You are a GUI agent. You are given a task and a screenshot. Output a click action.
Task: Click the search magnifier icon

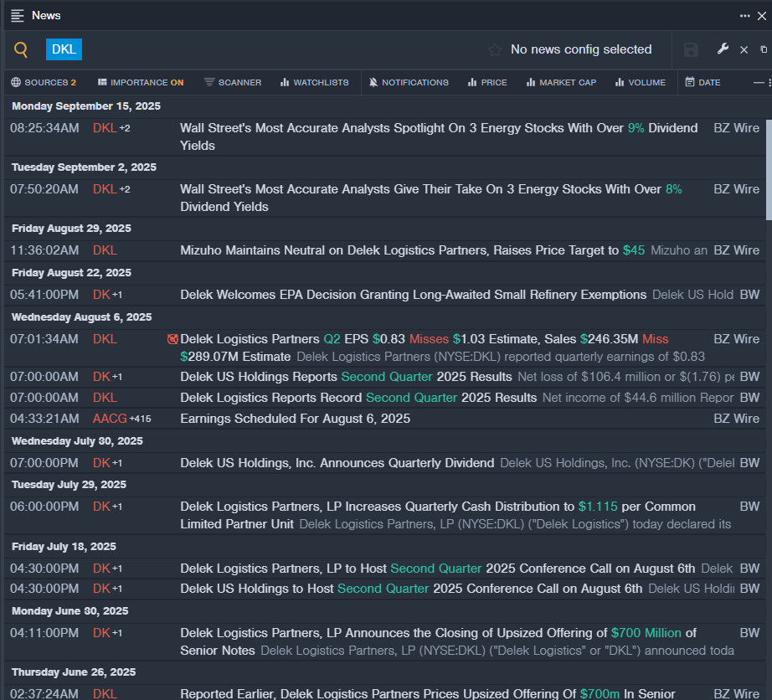click(22, 50)
